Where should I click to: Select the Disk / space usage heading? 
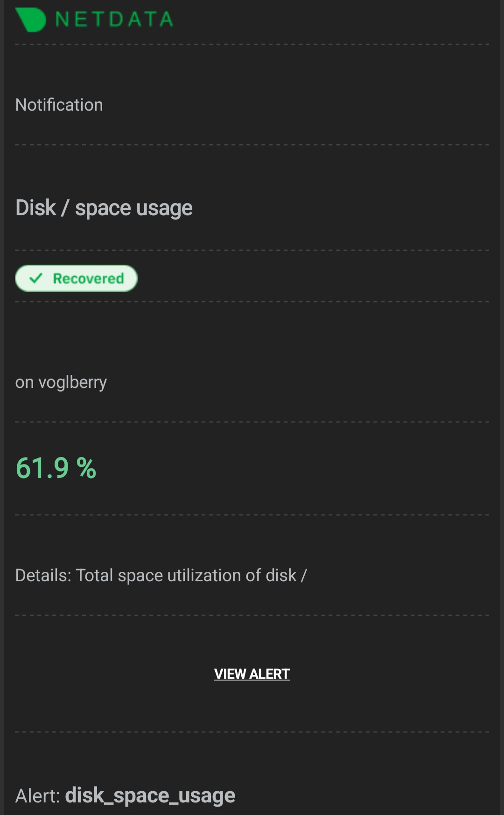click(x=104, y=208)
